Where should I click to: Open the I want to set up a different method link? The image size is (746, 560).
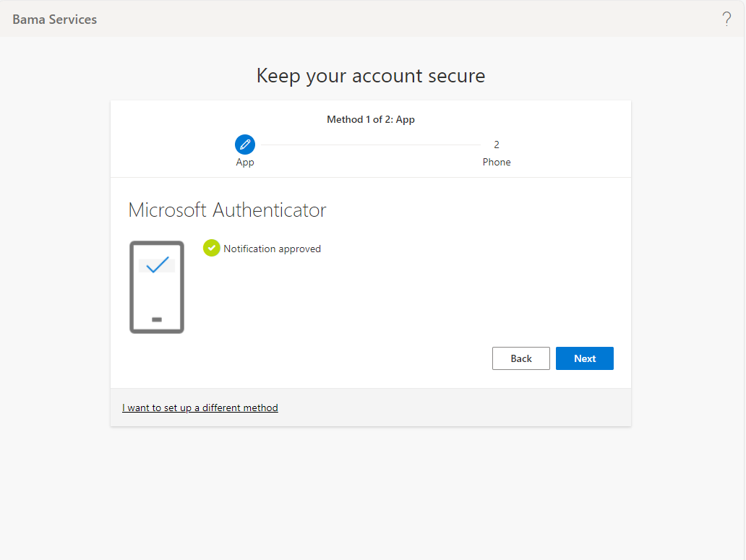200,407
